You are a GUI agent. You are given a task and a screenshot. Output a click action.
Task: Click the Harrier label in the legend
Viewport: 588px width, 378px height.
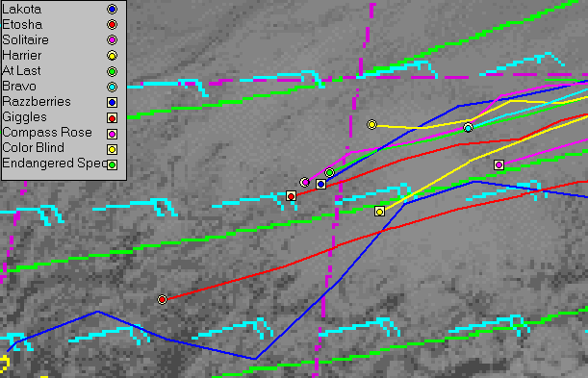(22, 56)
